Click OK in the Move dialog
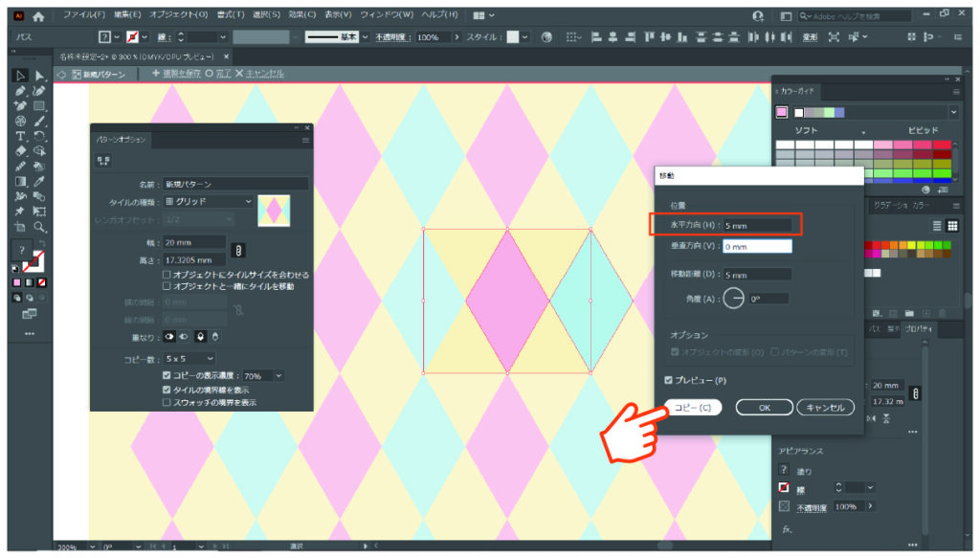Screen dimensions: 980x558 click(x=765, y=408)
